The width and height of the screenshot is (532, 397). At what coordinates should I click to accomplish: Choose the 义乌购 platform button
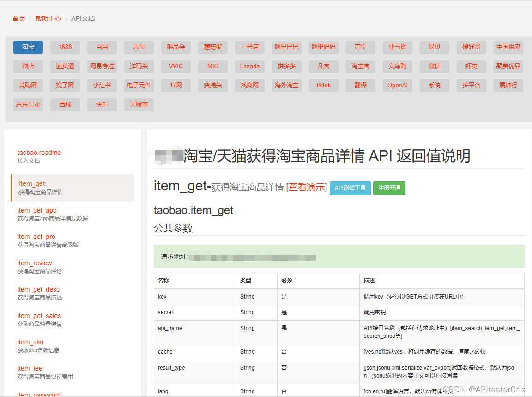pyautogui.click(x=398, y=67)
